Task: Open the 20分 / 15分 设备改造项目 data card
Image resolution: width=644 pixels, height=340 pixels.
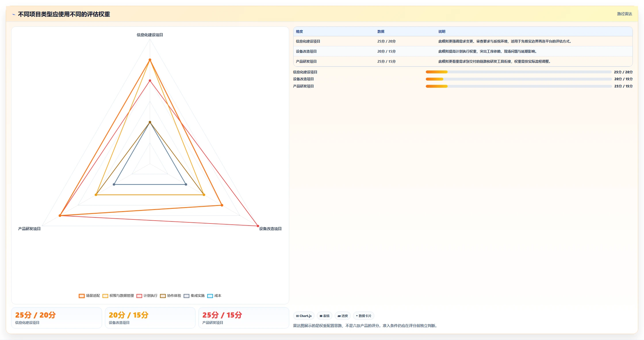Action: pos(150,318)
